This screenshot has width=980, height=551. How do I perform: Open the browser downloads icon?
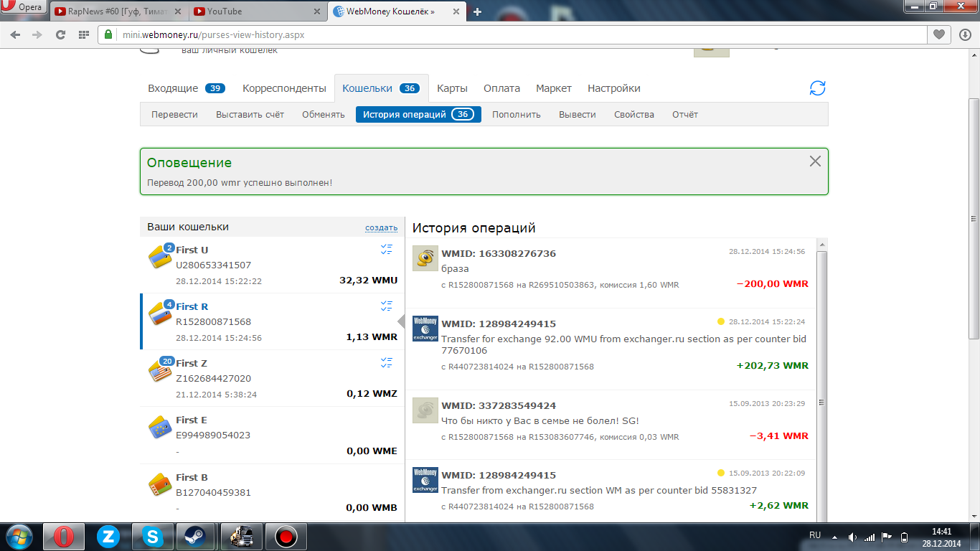965,34
